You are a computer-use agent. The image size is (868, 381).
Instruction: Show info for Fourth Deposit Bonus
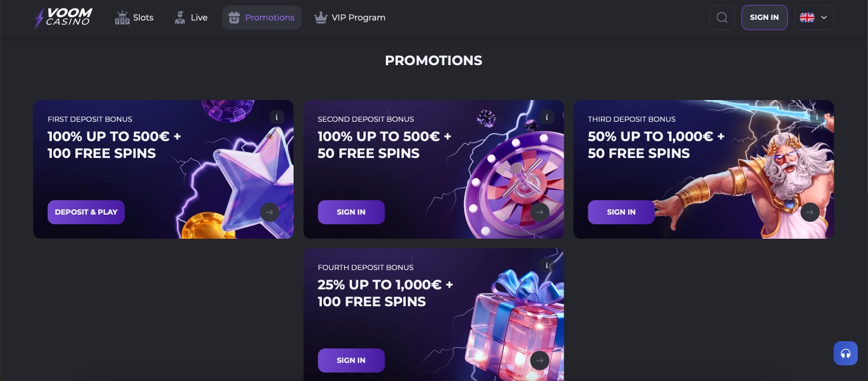pos(547,265)
